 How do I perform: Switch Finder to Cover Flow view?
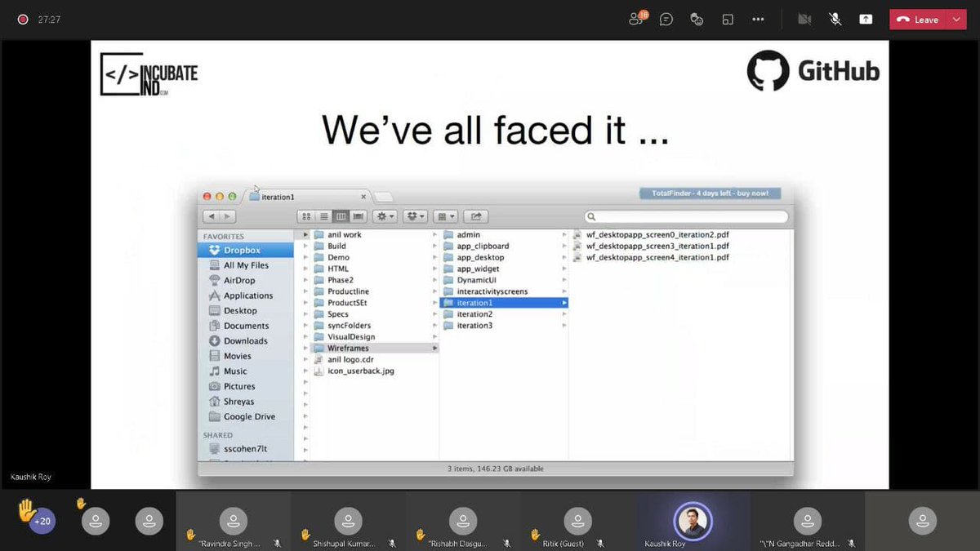[358, 216]
